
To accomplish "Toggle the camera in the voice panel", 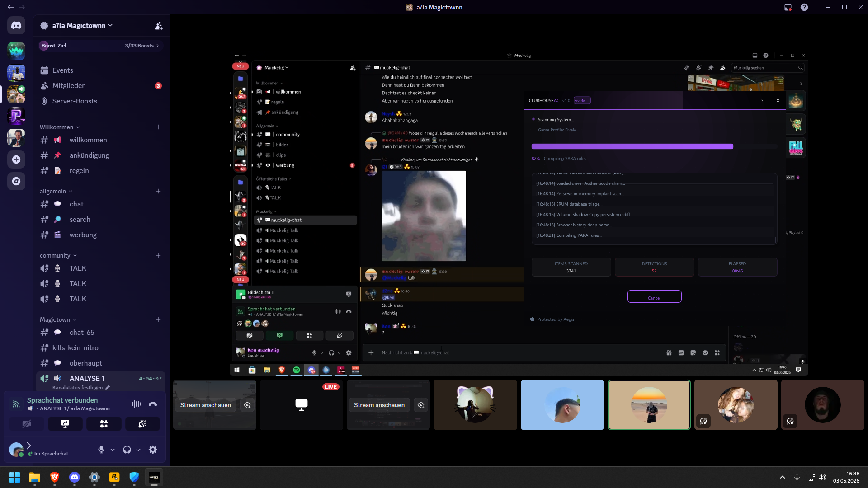I will (x=27, y=424).
